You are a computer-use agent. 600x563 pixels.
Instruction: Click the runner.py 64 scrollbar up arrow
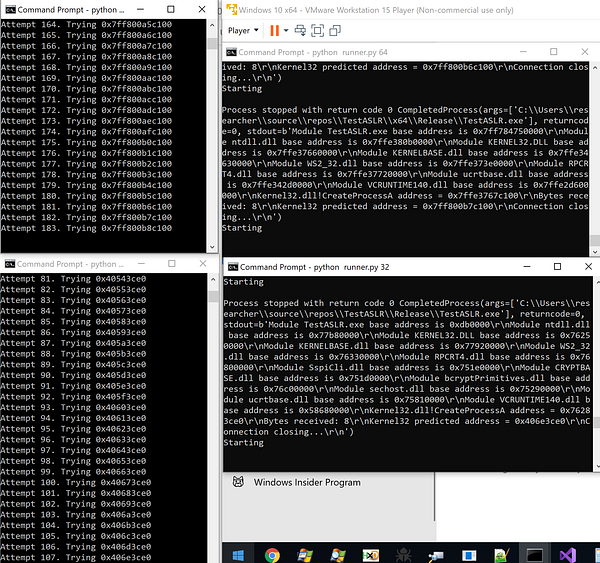595,68
